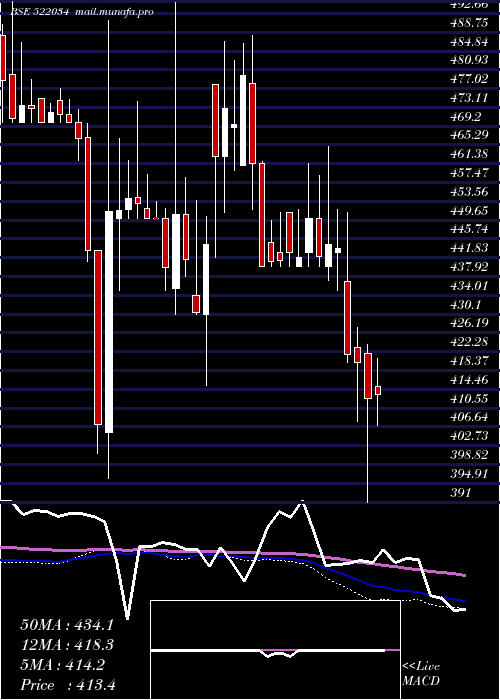Click the 441.83 price axis label
The height and width of the screenshot is (700, 500).
[470, 248]
